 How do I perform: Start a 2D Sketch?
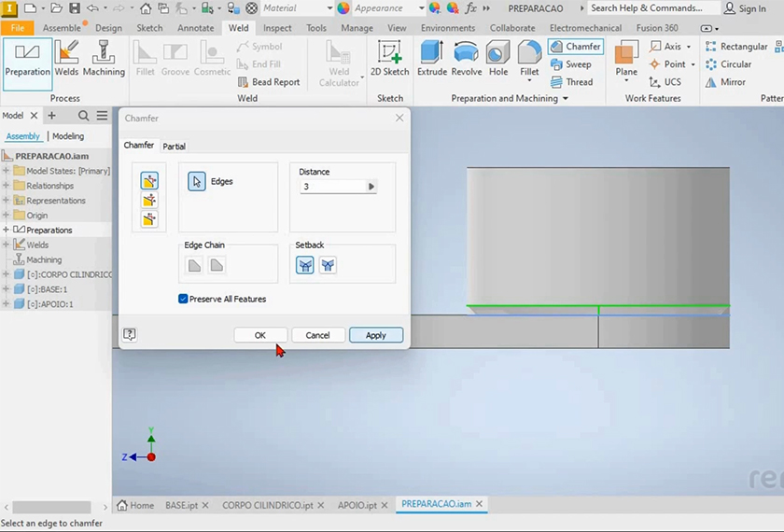click(389, 58)
